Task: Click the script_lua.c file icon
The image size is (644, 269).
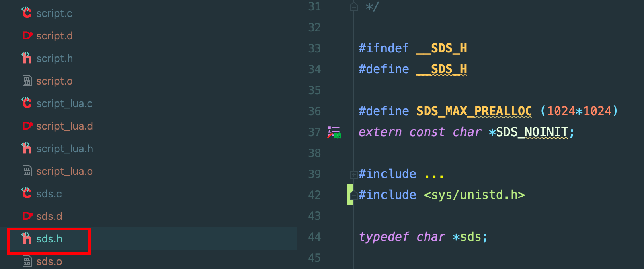Action: pyautogui.click(x=27, y=103)
